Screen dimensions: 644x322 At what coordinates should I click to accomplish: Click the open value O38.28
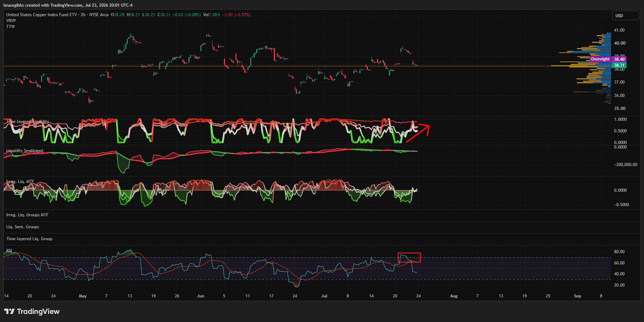(x=118, y=15)
